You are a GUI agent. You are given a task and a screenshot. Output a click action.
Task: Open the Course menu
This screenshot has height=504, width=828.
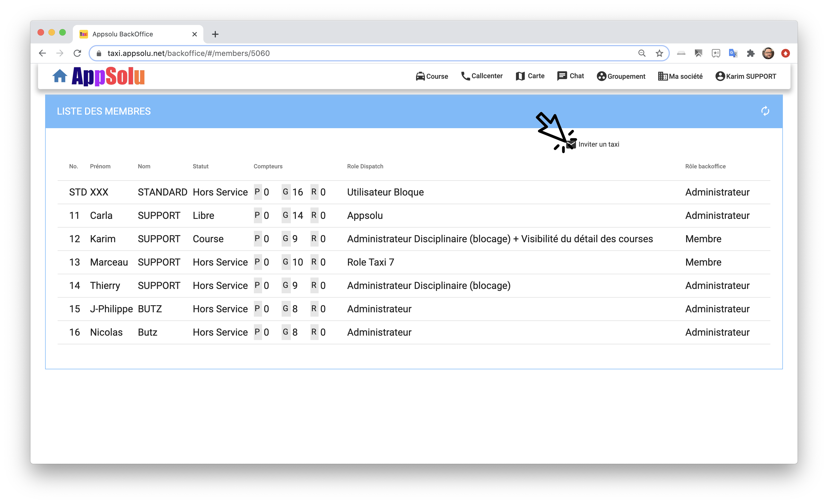(x=432, y=76)
